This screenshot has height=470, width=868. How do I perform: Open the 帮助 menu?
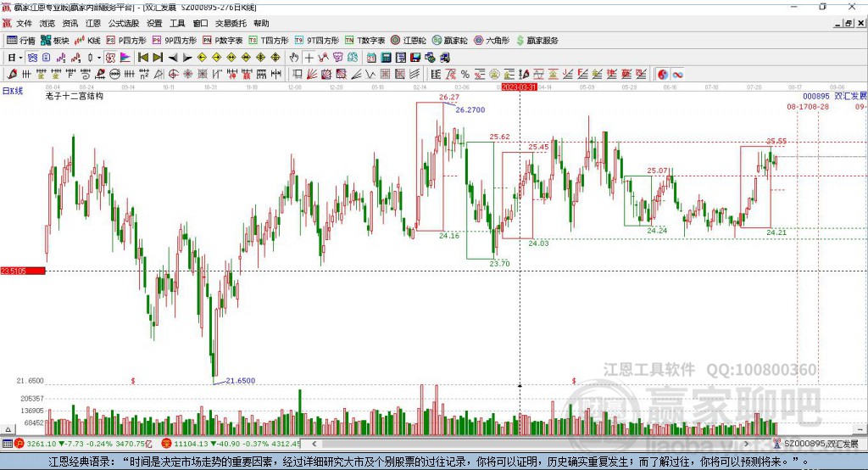coord(261,23)
